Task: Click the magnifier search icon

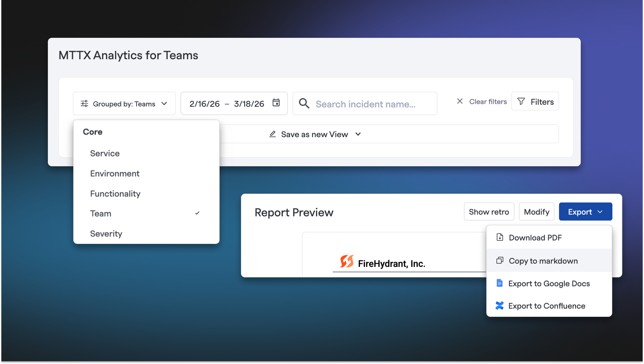Action: pos(304,104)
